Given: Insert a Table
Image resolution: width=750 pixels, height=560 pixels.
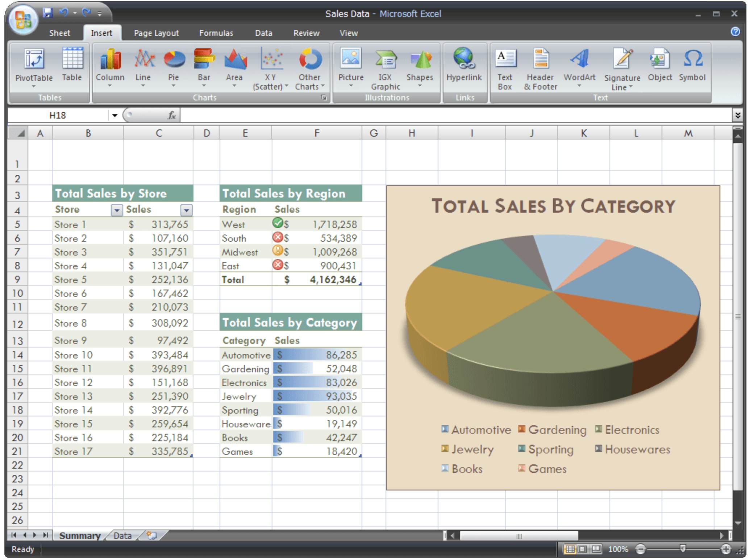Looking at the screenshot, I should pyautogui.click(x=72, y=65).
